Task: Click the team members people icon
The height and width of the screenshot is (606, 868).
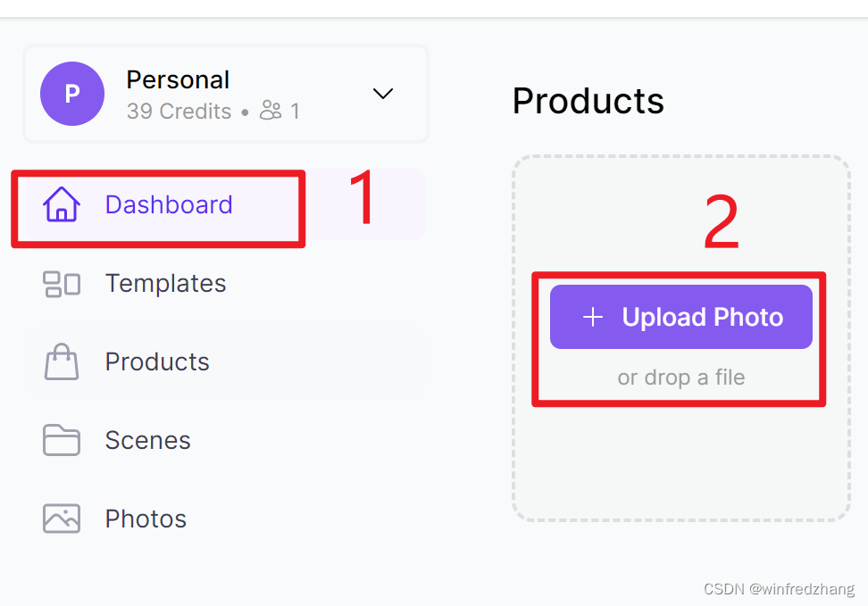Action: pos(271,110)
